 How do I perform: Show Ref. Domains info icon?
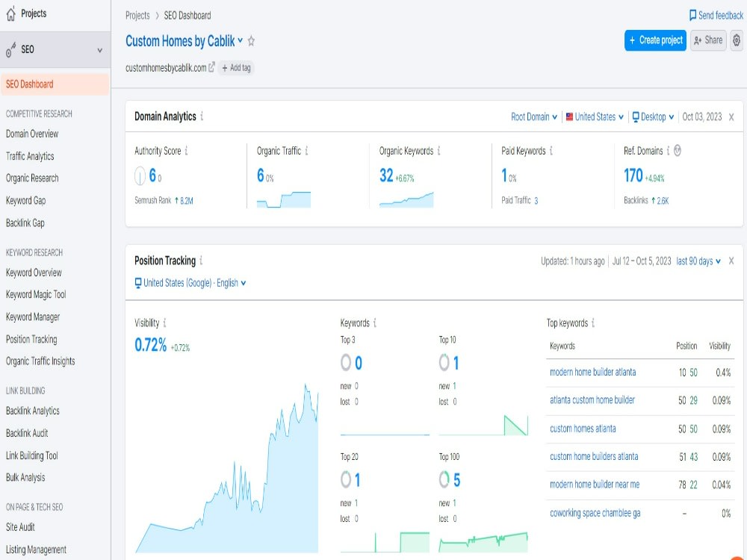click(x=668, y=151)
